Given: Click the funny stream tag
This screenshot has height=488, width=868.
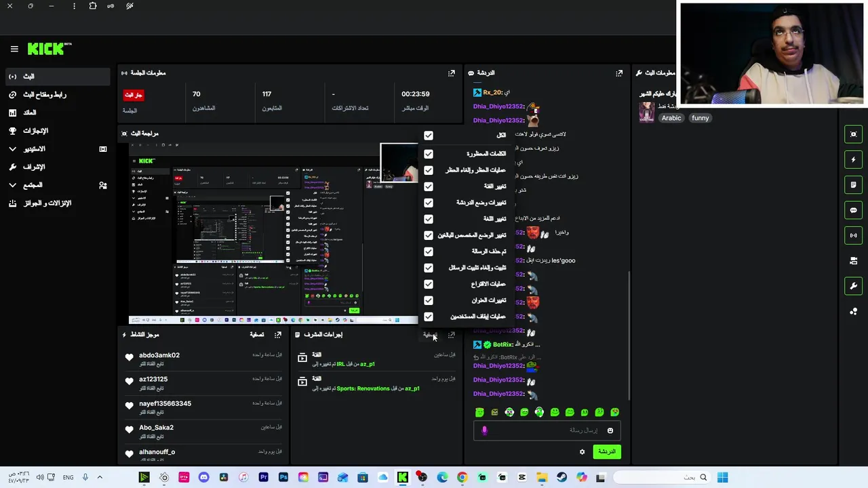Looking at the screenshot, I should tap(701, 118).
